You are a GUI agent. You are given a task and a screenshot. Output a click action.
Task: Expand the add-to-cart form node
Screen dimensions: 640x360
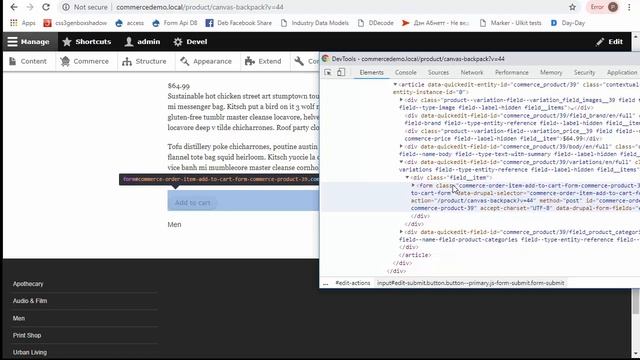tap(413, 185)
